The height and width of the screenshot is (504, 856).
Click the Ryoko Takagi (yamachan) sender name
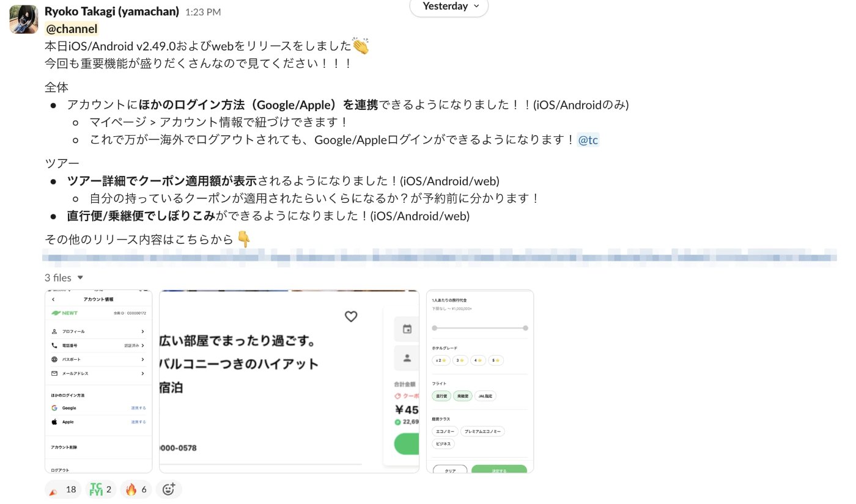click(x=112, y=12)
